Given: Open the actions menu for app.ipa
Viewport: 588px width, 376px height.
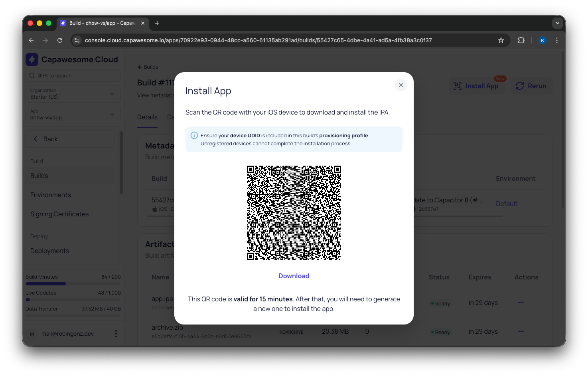Looking at the screenshot, I should 521,302.
